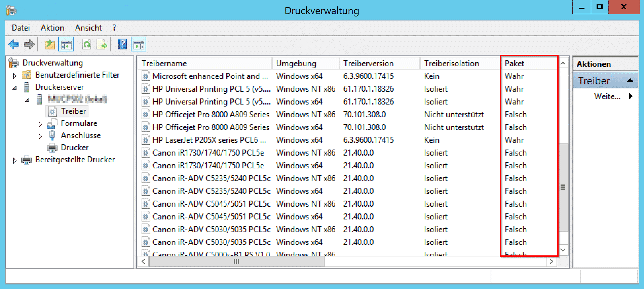Viewport: 644px width, 289px height.
Task: Sort by Umgebung column header
Action: pos(306,63)
